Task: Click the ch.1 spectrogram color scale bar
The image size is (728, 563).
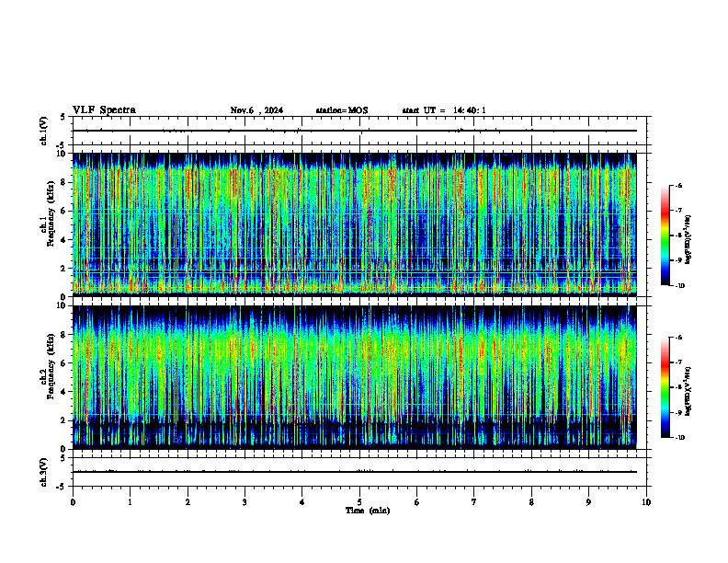Action: click(665, 236)
